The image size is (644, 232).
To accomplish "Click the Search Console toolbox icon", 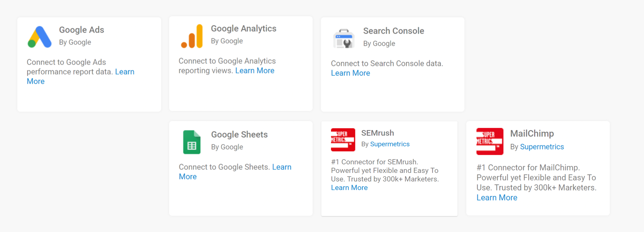I will 344,38.
